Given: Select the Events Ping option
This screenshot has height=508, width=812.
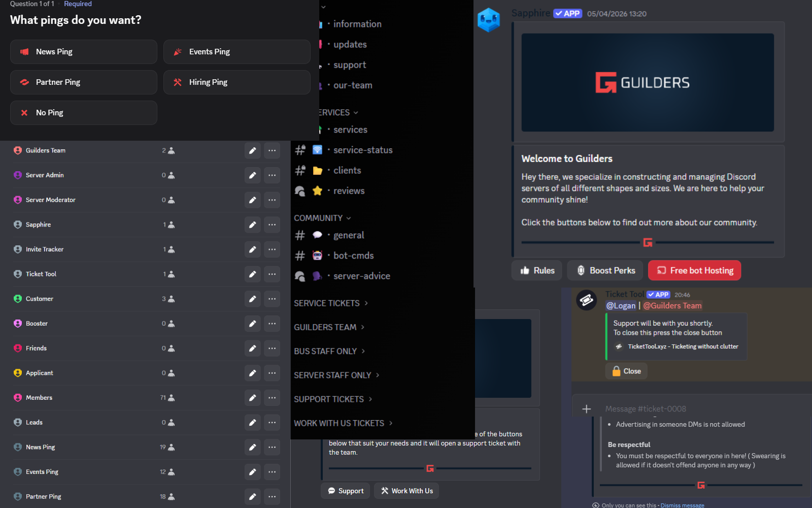Looking at the screenshot, I should [237, 52].
